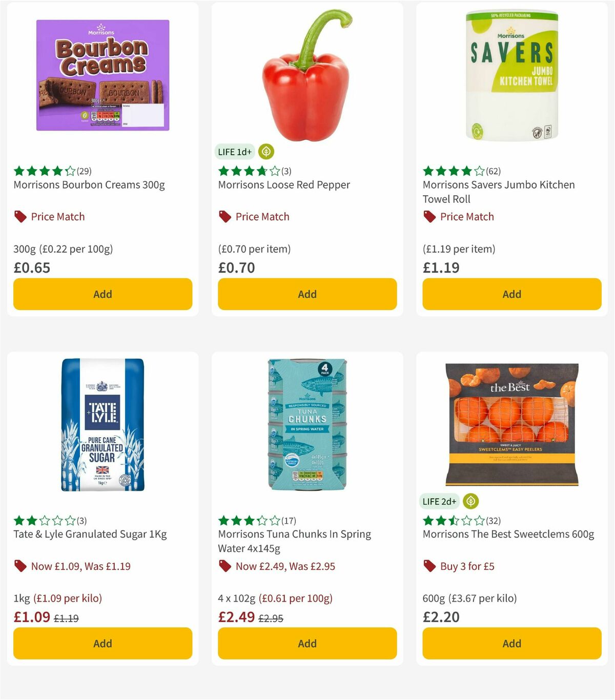This screenshot has width=615, height=700.
Task: Click the red tag icon on Bourbon Creams Price Match
Action: tap(20, 216)
